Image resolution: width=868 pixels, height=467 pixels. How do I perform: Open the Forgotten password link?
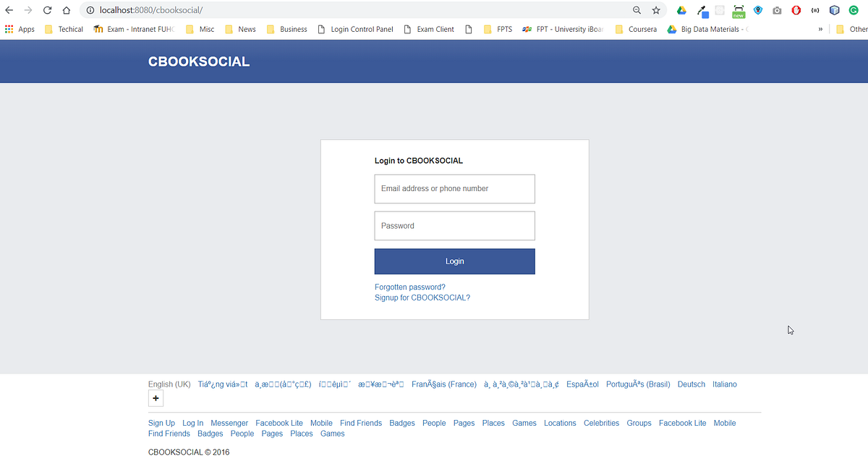pyautogui.click(x=409, y=287)
